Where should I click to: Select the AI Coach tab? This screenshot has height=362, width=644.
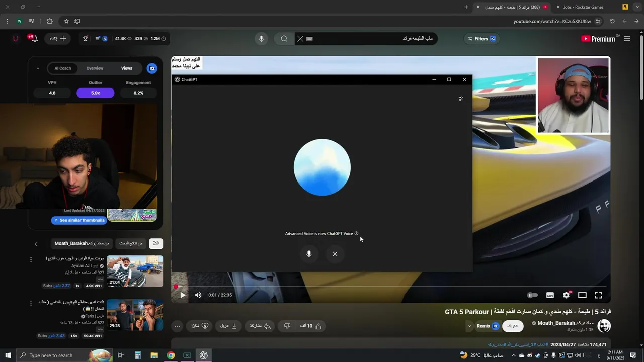pos(63,68)
